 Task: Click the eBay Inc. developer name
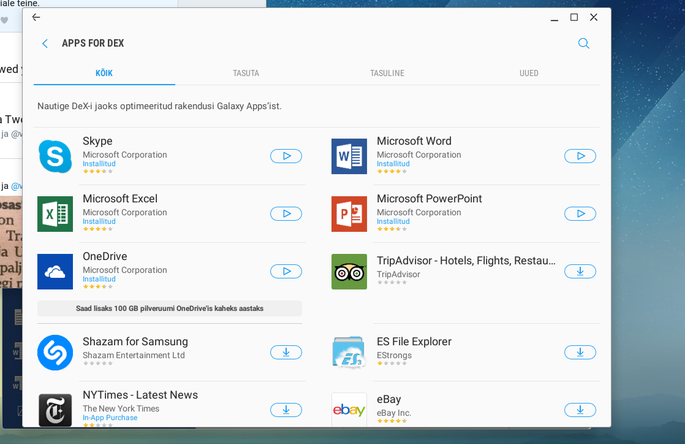pyautogui.click(x=394, y=413)
